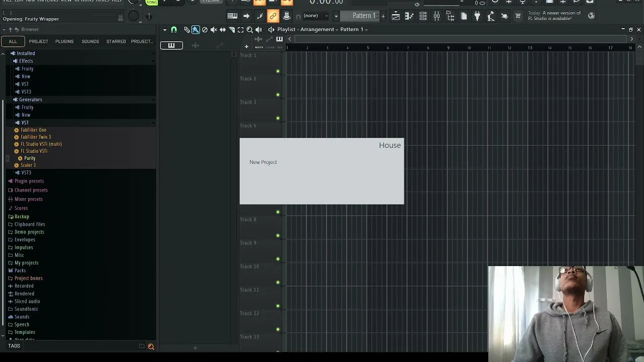Select the piano-roll picker tab button

[171, 46]
